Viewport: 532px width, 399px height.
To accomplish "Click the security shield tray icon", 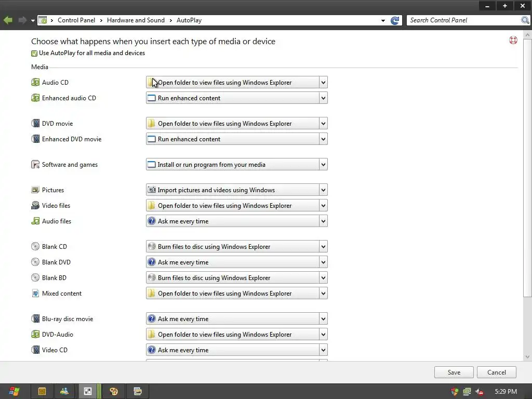I will point(454,392).
